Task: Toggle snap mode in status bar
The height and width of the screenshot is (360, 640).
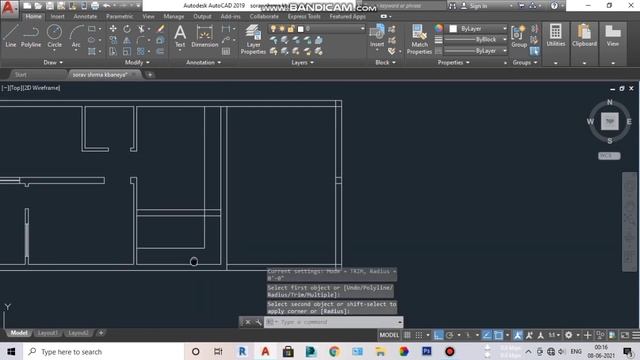Action: (419, 335)
